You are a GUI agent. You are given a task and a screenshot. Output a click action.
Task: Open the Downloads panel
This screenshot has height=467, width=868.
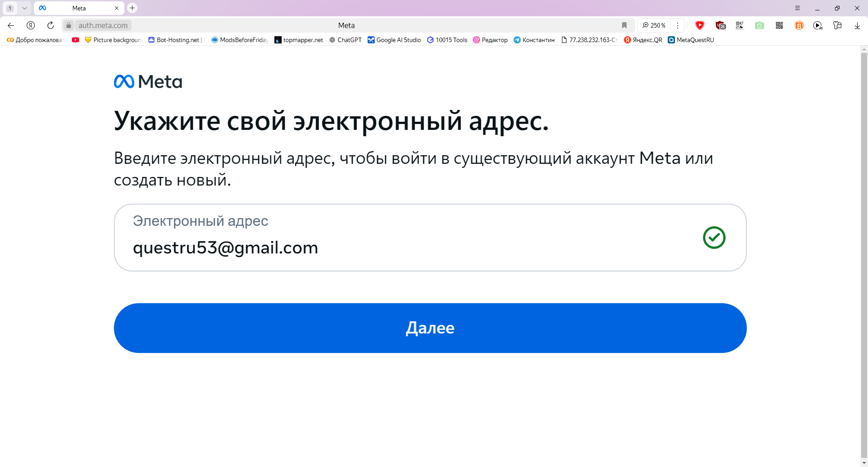pyautogui.click(x=857, y=25)
